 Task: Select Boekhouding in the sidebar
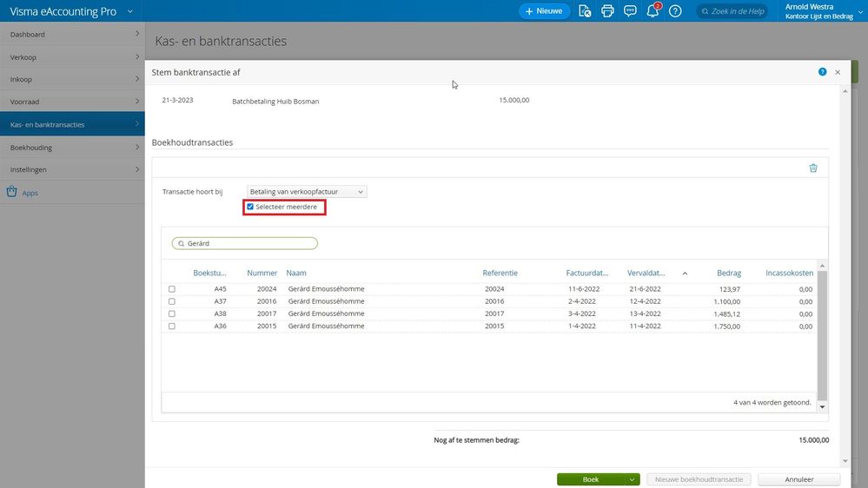click(x=72, y=148)
